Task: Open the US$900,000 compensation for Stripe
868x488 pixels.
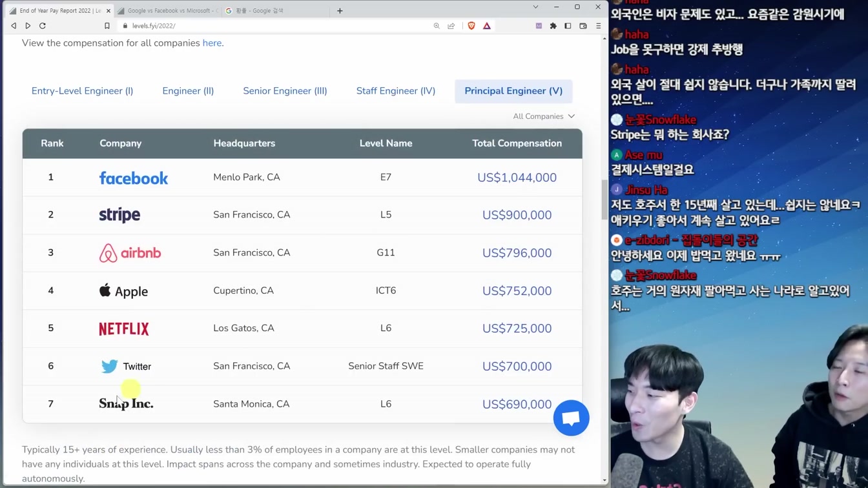Action: pyautogui.click(x=517, y=215)
